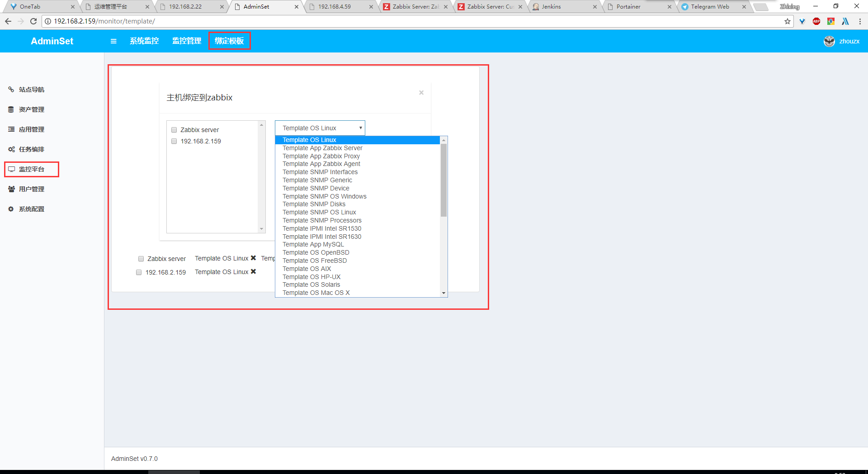Bookmark page with the star icon
This screenshot has width=868, height=474.
click(787, 21)
